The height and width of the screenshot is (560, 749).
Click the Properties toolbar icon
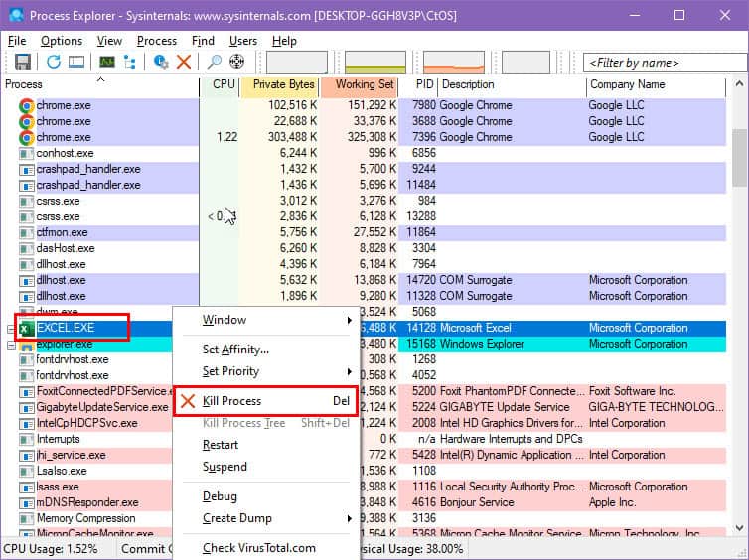coord(161,62)
